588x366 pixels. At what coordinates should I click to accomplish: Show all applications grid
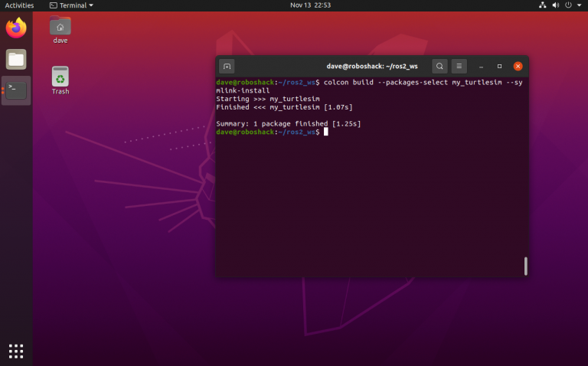coord(16,351)
